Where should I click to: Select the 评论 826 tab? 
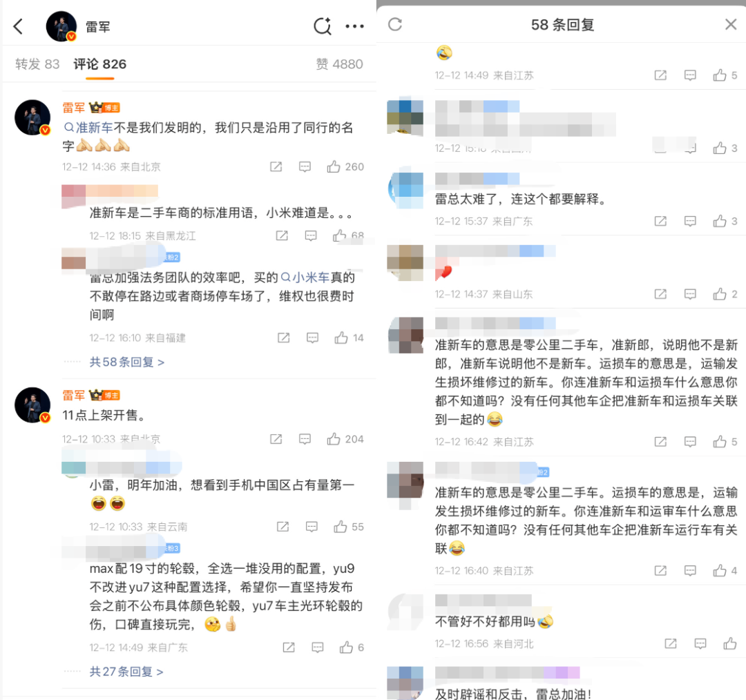click(100, 64)
